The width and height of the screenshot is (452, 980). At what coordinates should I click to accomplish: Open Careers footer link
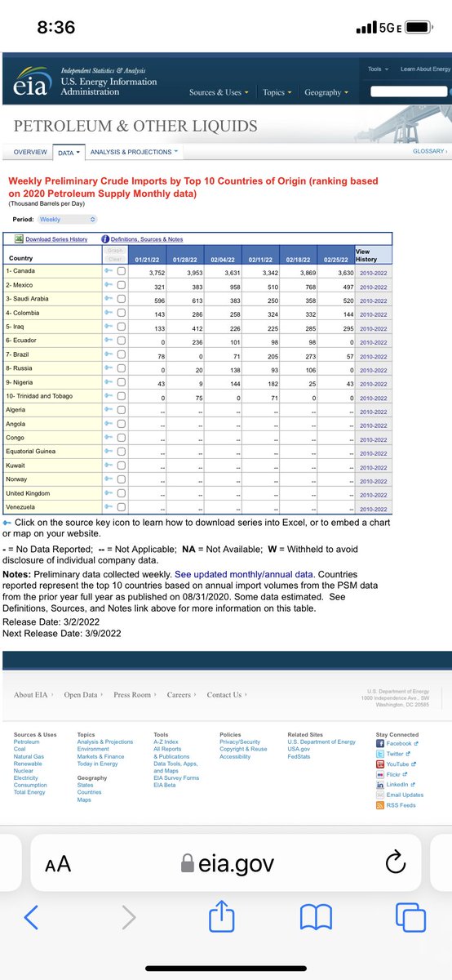click(x=181, y=695)
